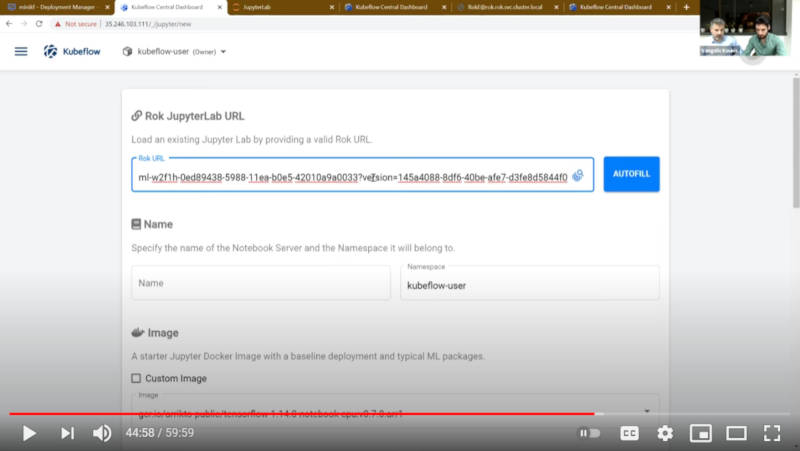The image size is (800, 451).
Task: Seek on the red video progress bar
Action: click(302, 414)
